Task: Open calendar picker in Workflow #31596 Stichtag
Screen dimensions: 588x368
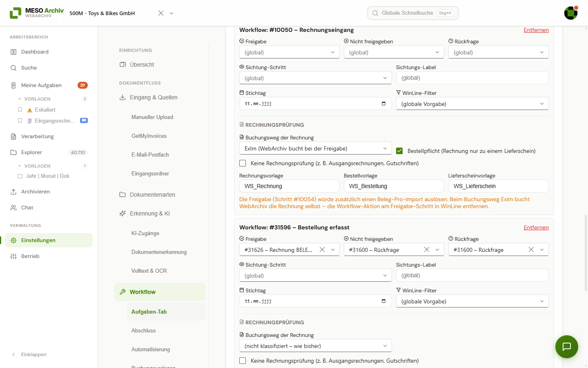Action: click(x=383, y=301)
